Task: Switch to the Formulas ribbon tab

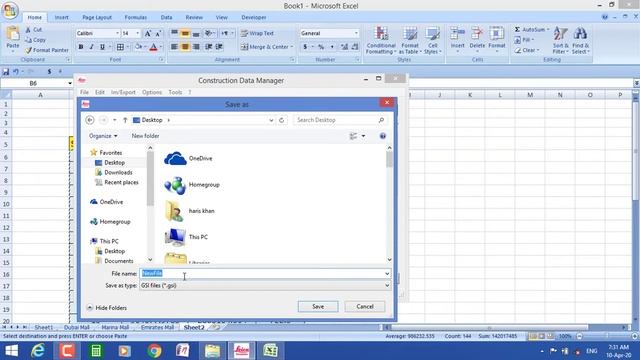Action: (136, 18)
